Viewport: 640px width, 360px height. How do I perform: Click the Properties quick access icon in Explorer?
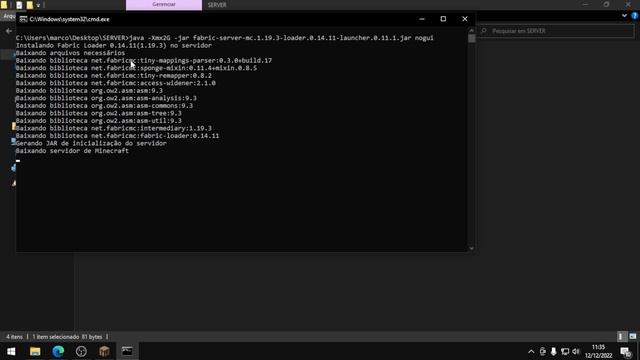19,5
